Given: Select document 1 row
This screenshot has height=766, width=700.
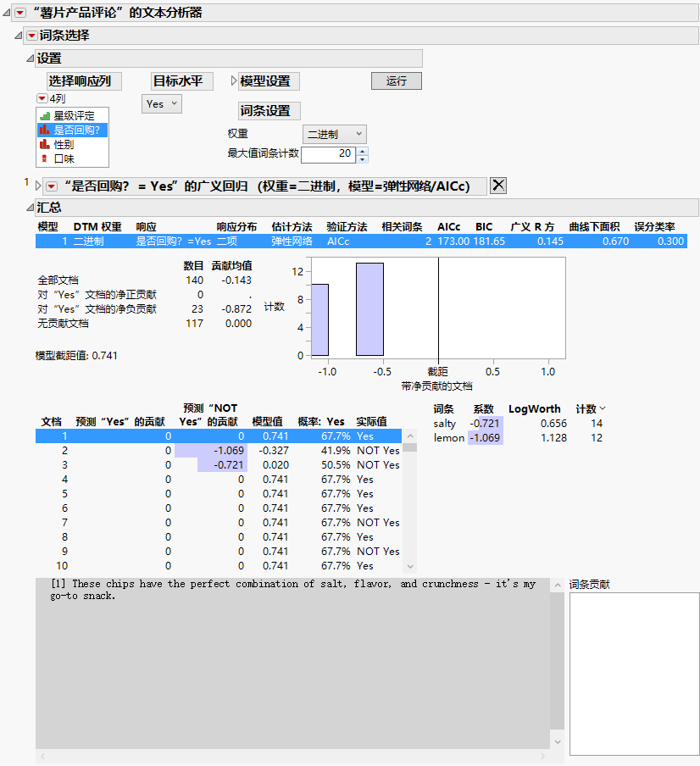Looking at the screenshot, I should [219, 436].
